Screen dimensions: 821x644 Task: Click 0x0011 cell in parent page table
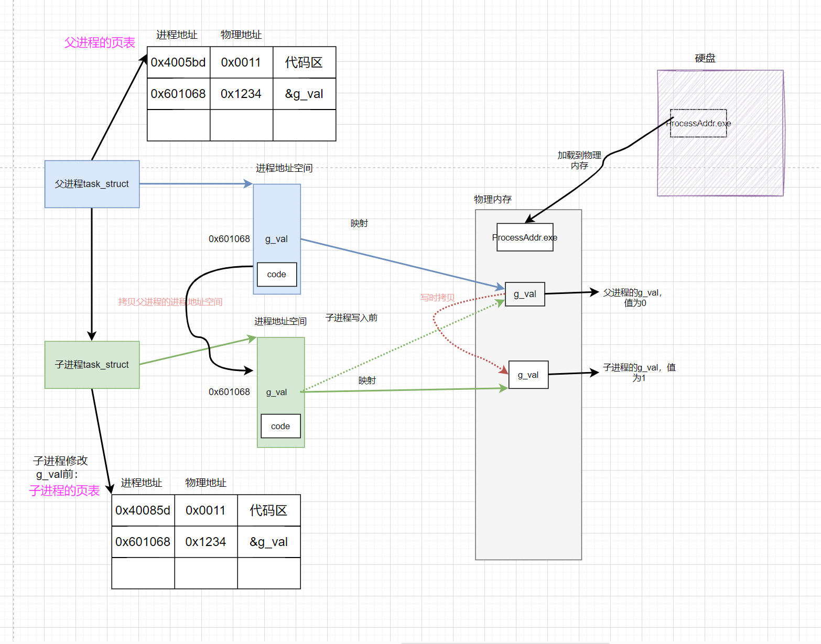[242, 62]
